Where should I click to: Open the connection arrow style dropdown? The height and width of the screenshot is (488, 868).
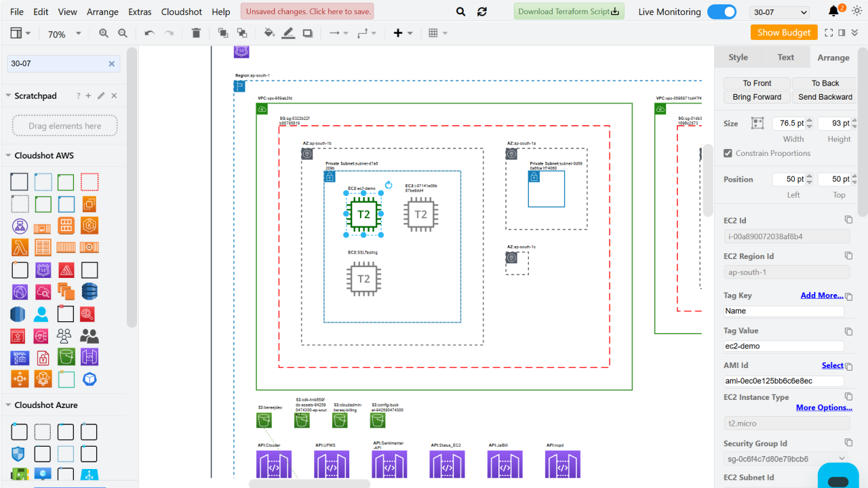click(338, 33)
